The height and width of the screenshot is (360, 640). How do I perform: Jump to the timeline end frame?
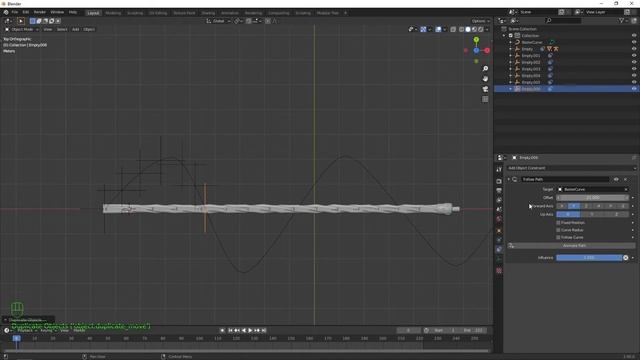tap(264, 330)
